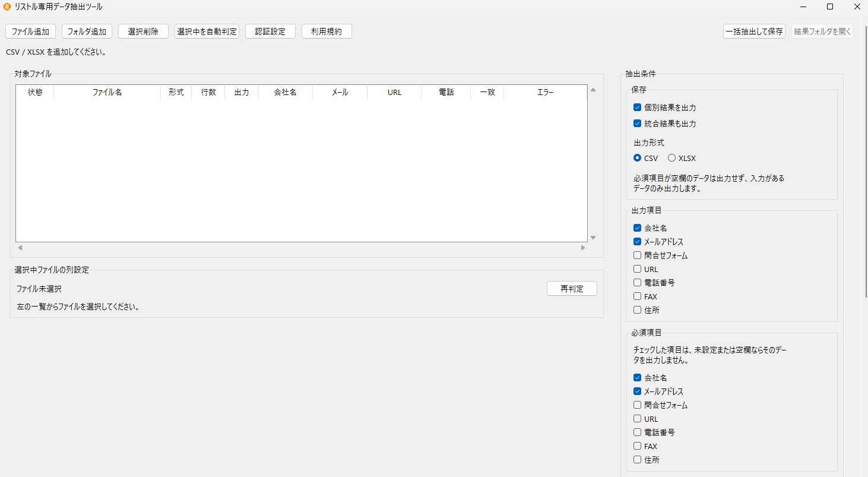The width and height of the screenshot is (868, 477).
Task: Uncheck 個別結果を出力 under 保存
Action: click(637, 108)
